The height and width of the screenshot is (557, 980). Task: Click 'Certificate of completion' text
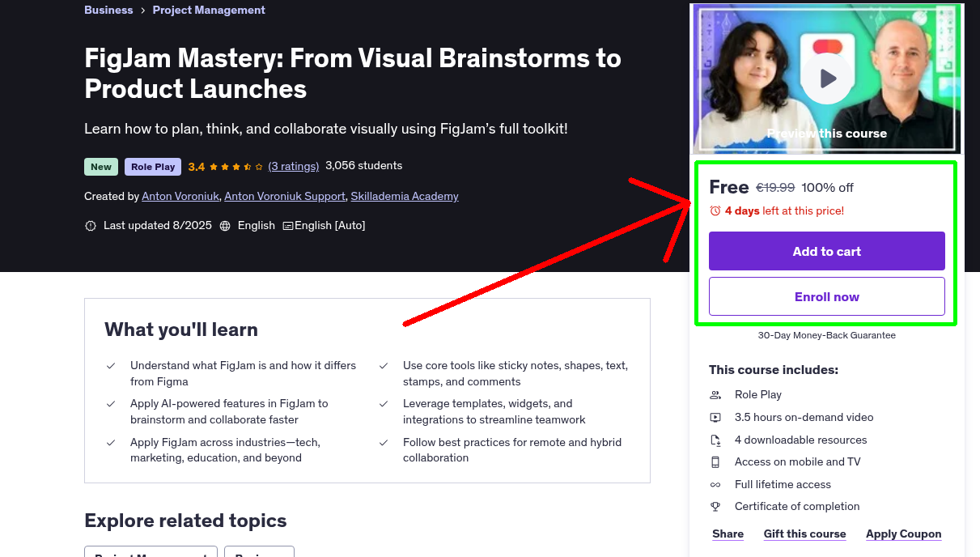tap(797, 507)
